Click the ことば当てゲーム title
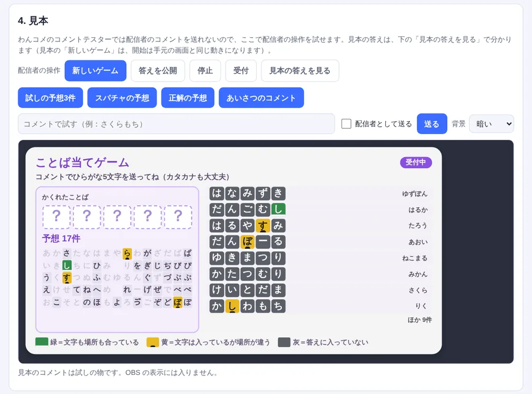The height and width of the screenshot is (394, 532). (82, 163)
